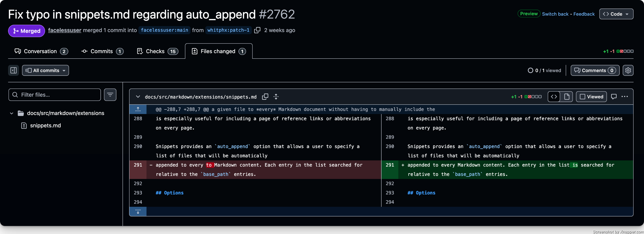Mark snippets.md as Viewed checkbox
644x234 pixels.
coord(591,97)
